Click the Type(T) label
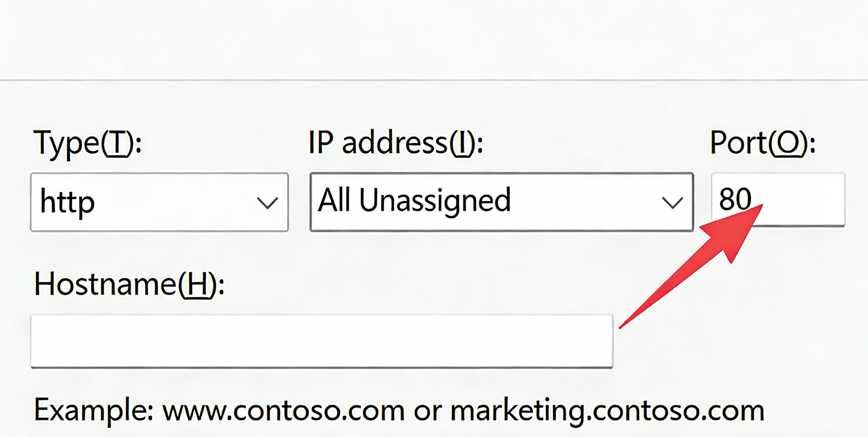868x437 pixels. pos(88,143)
